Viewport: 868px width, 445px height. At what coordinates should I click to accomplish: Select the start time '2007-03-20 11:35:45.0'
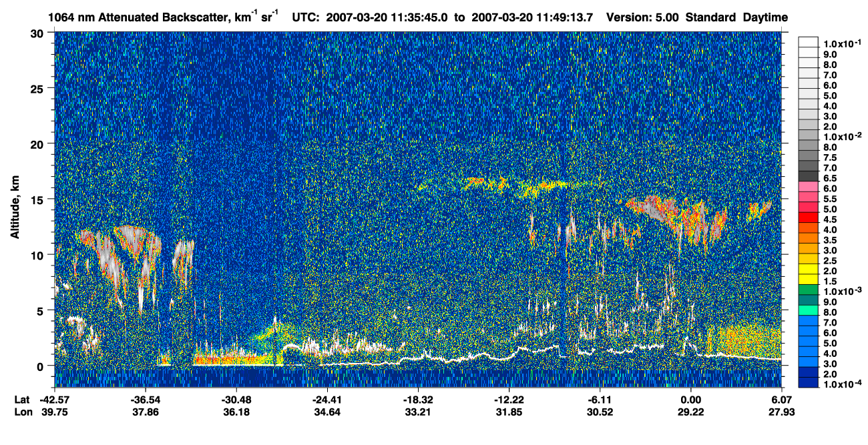tap(387, 17)
